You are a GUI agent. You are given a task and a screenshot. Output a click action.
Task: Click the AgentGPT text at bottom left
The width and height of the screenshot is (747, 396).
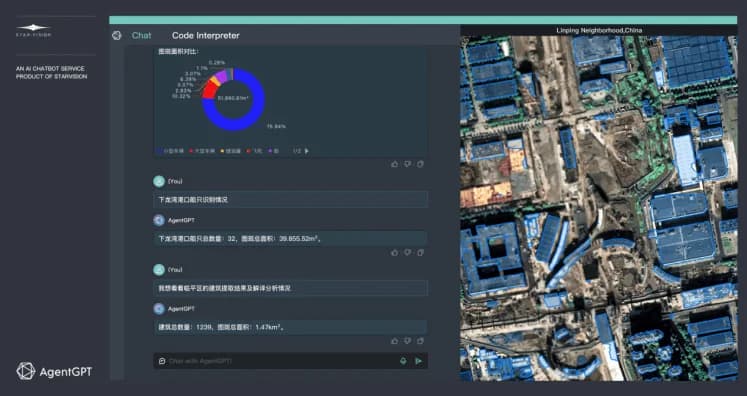(x=66, y=372)
